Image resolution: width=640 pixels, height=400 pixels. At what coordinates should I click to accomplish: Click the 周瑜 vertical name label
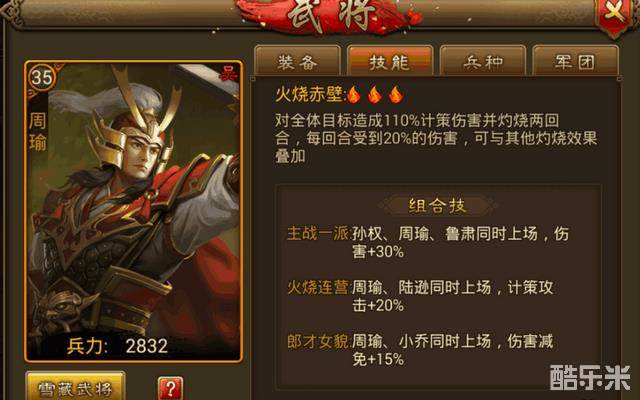(38, 131)
